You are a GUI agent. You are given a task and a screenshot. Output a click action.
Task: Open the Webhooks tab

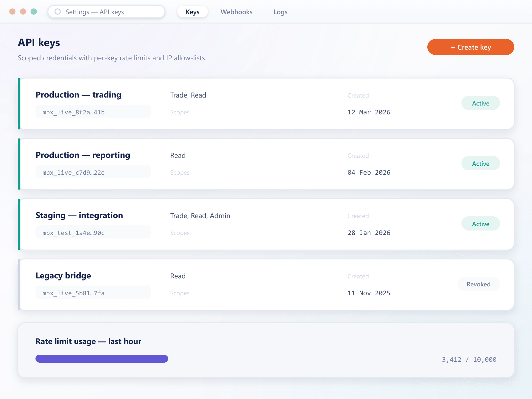pos(236,12)
